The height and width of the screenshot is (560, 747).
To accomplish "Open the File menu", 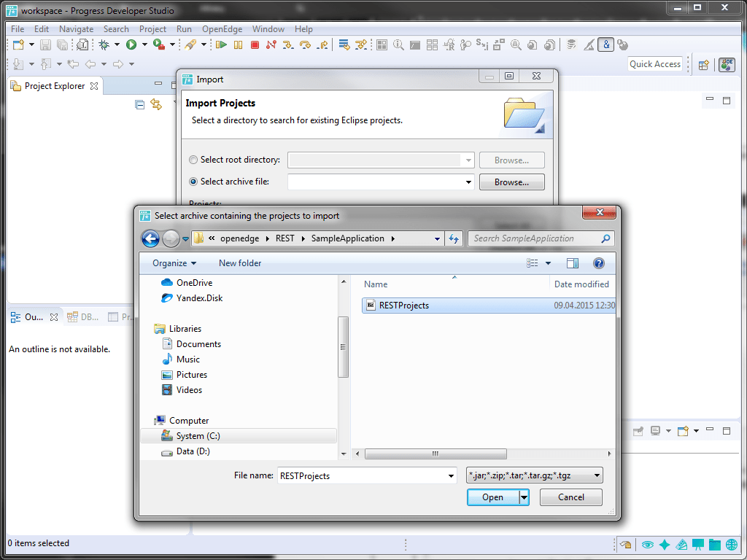I will click(x=18, y=29).
